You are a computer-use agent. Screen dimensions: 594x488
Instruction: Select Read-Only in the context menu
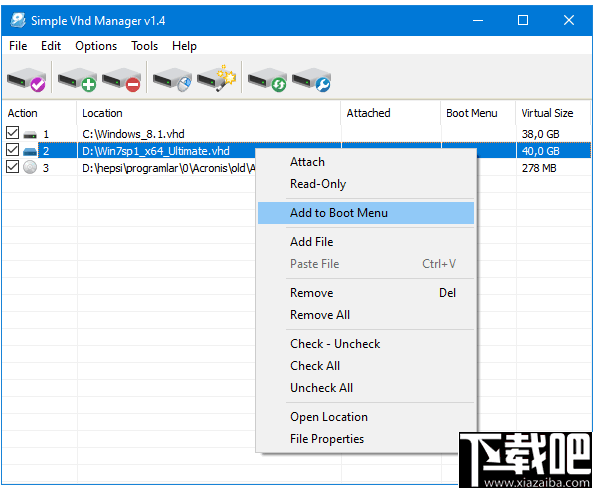[x=366, y=184]
